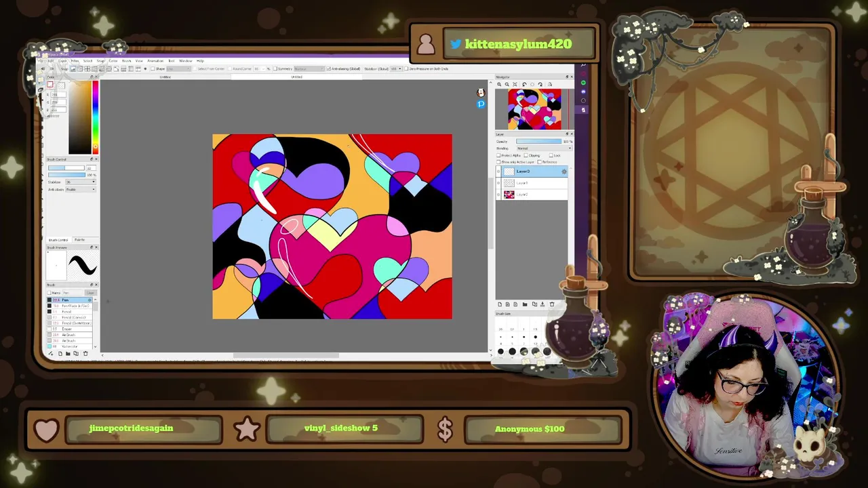This screenshot has width=868, height=488.
Task: Click the delete brush trash icon
Action: [x=85, y=353]
